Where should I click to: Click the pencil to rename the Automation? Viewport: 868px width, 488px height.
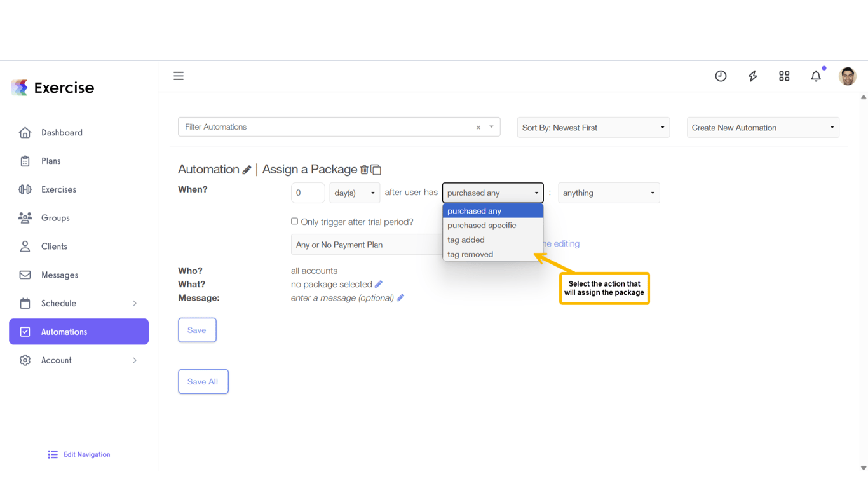[x=247, y=169]
